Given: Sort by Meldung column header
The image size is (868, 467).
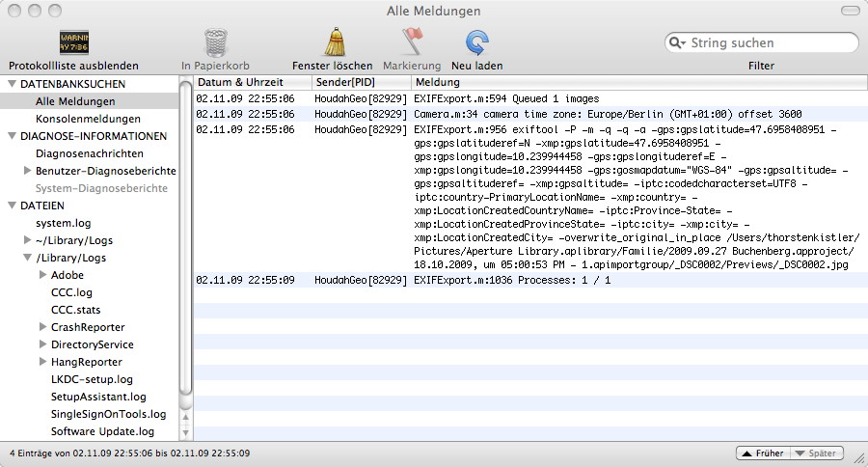Looking at the screenshot, I should click(639, 82).
